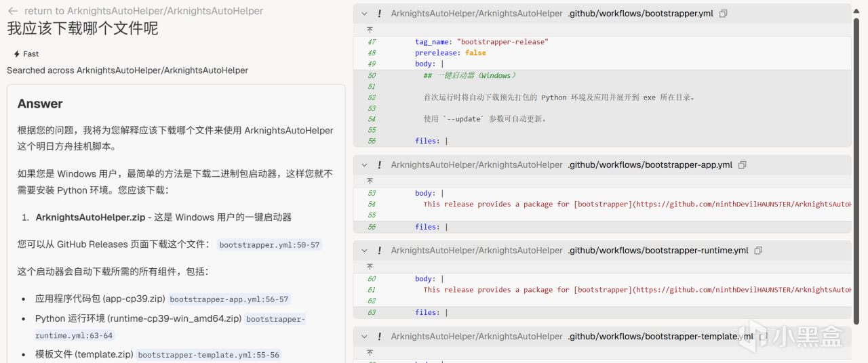Collapse the bootstrapper-runtime.yml code panel with its chevron
This screenshot has height=363, width=868.
point(364,250)
